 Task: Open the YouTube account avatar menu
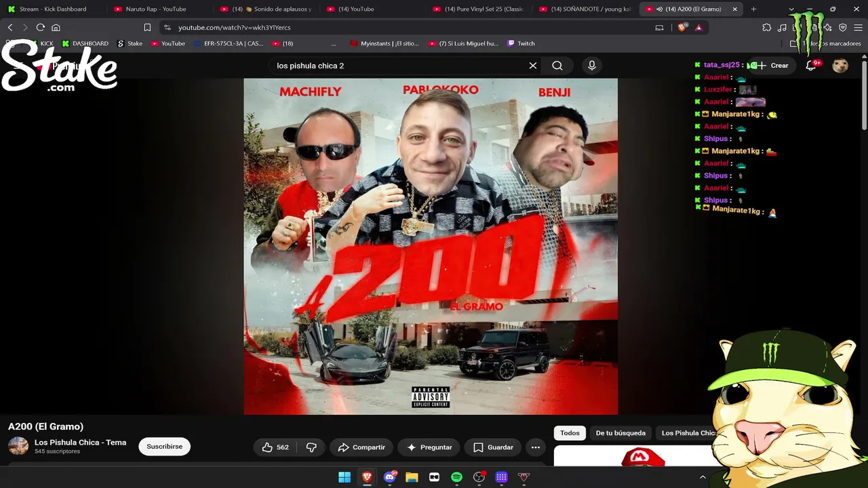(840, 66)
